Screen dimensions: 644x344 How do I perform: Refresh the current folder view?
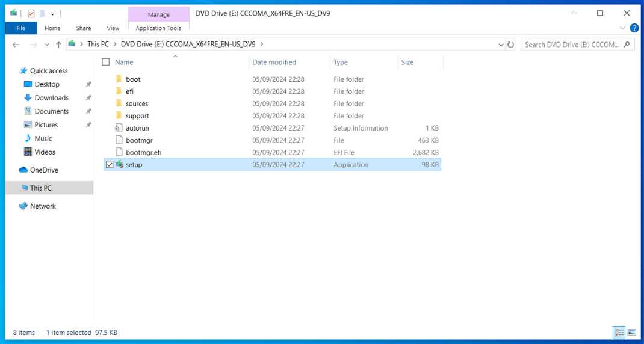click(x=511, y=45)
